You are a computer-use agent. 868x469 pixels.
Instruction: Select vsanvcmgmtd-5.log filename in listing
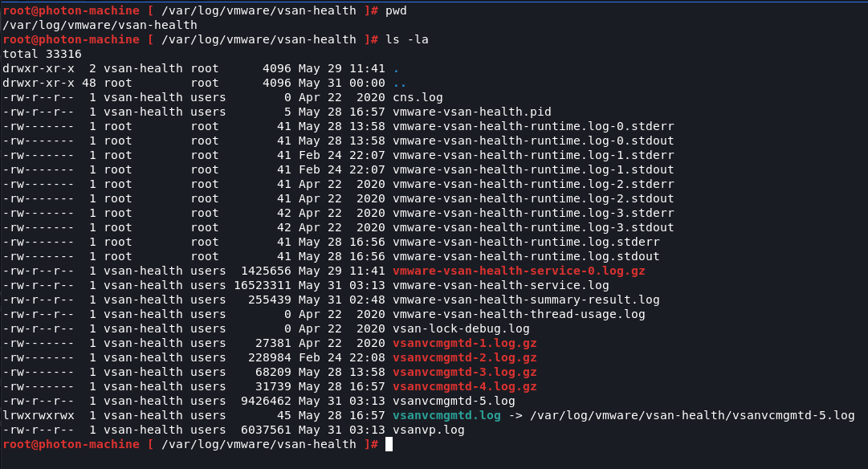[454, 401]
